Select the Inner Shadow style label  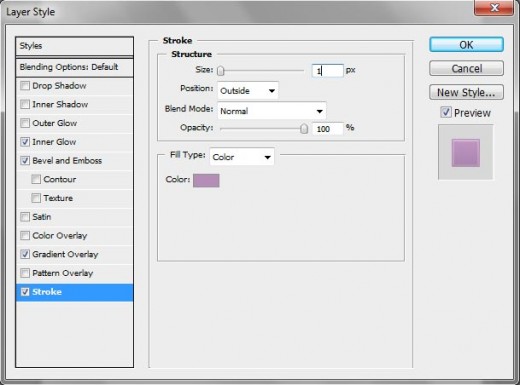coord(60,104)
